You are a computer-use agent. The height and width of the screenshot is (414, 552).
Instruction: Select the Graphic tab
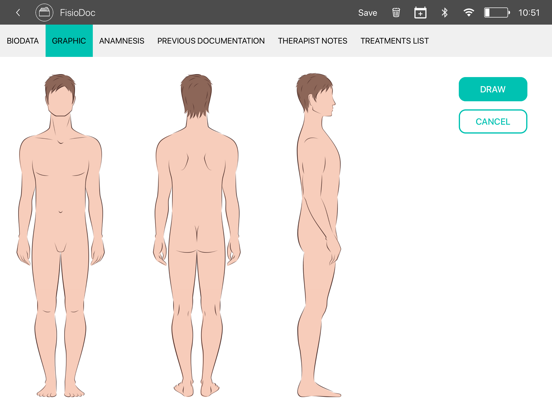[69, 41]
